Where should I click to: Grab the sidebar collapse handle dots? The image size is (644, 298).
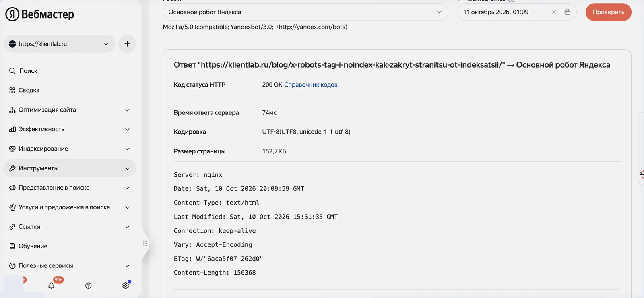pyautogui.click(x=145, y=244)
